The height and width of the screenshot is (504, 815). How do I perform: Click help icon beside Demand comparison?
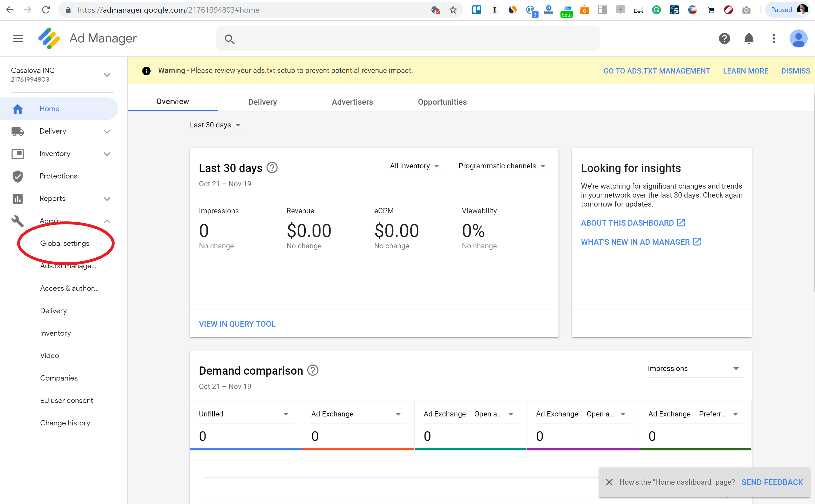[x=313, y=370]
